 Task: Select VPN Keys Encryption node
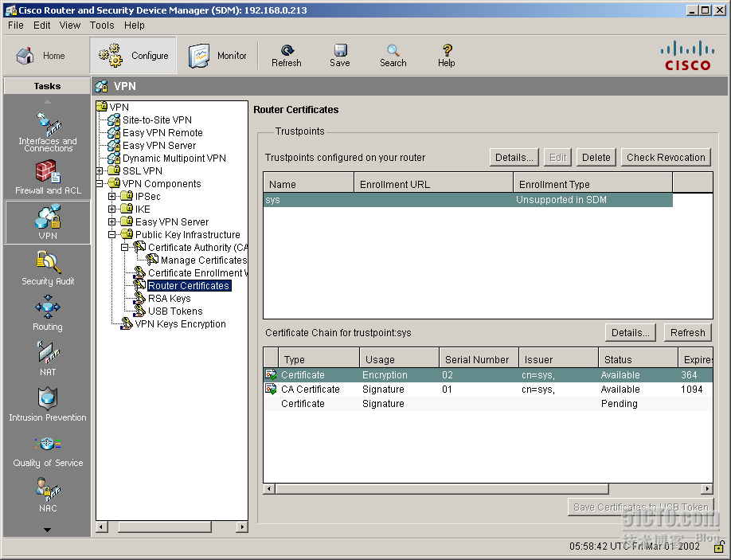coord(180,324)
